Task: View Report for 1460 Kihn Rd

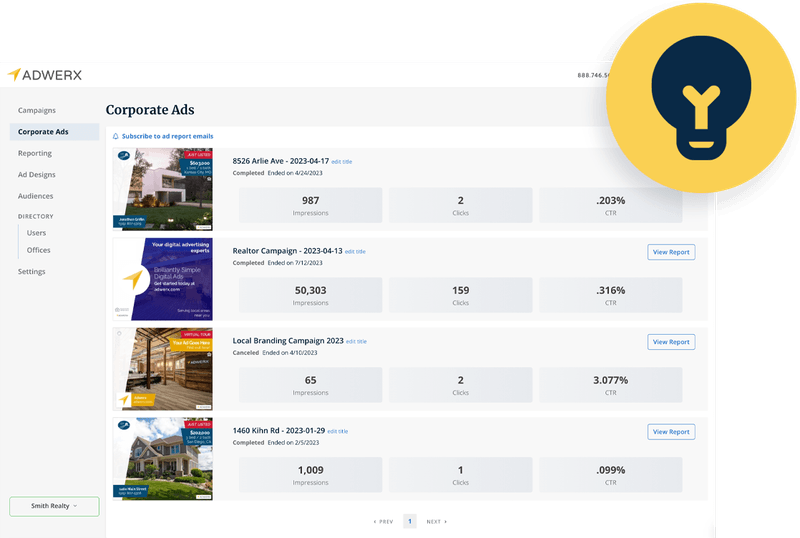Action: pos(671,432)
